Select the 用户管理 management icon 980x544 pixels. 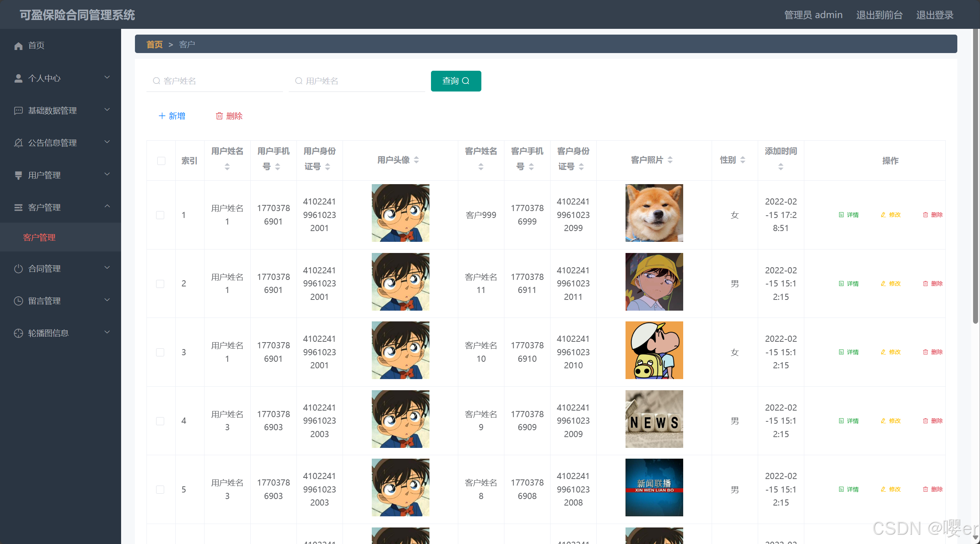(x=18, y=175)
